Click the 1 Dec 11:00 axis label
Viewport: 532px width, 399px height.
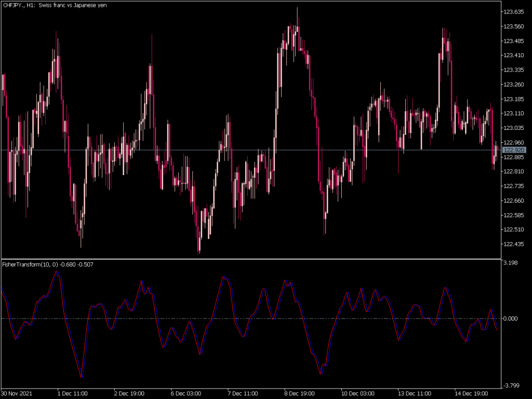(x=72, y=394)
